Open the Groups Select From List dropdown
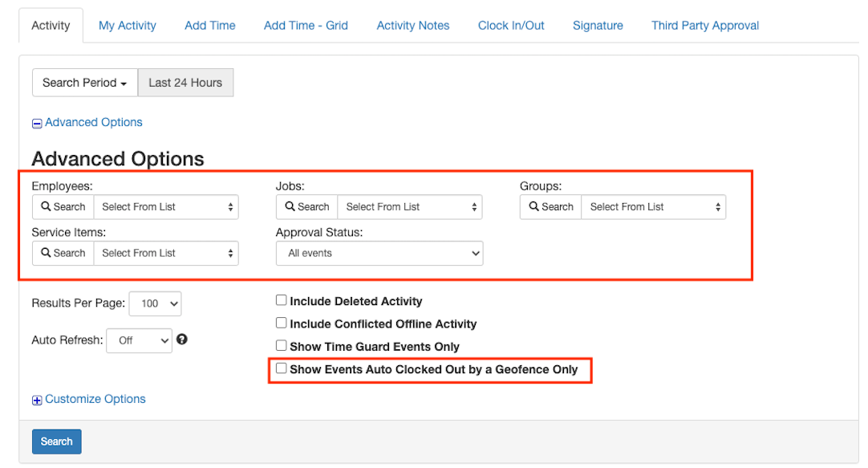Image resolution: width=868 pixels, height=468 pixels. 654,207
